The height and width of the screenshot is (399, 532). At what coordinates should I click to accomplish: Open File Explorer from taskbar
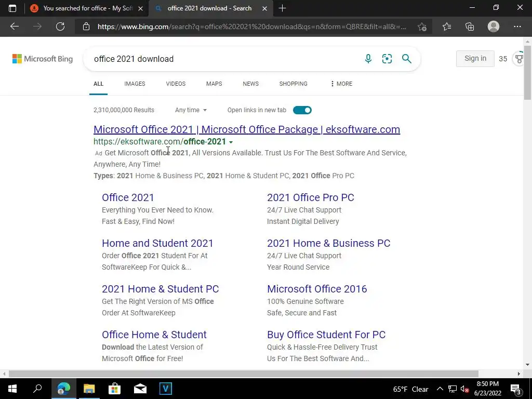[x=89, y=389]
